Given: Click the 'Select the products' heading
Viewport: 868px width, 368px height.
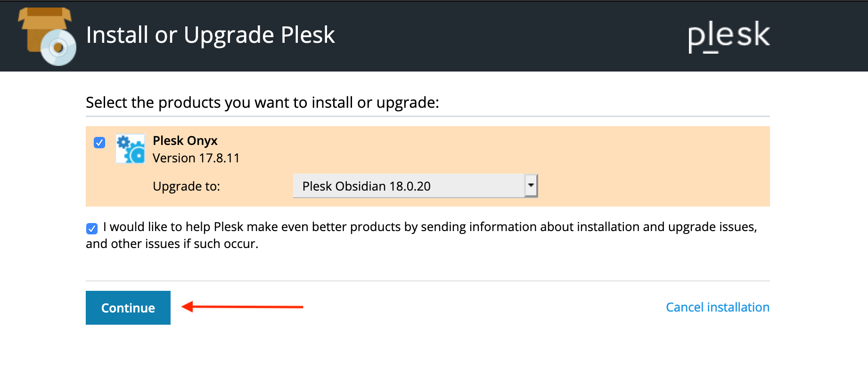Looking at the screenshot, I should [x=262, y=103].
